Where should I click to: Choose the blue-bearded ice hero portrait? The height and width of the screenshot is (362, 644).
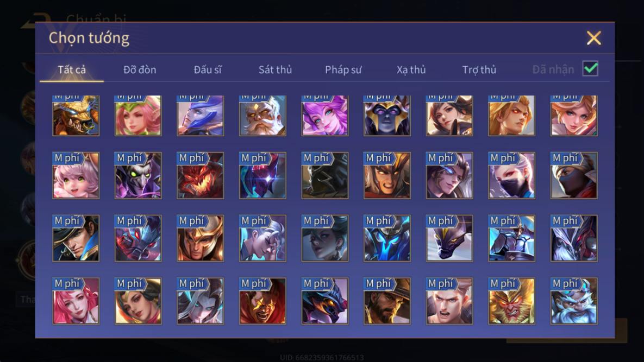pyautogui.click(x=574, y=301)
